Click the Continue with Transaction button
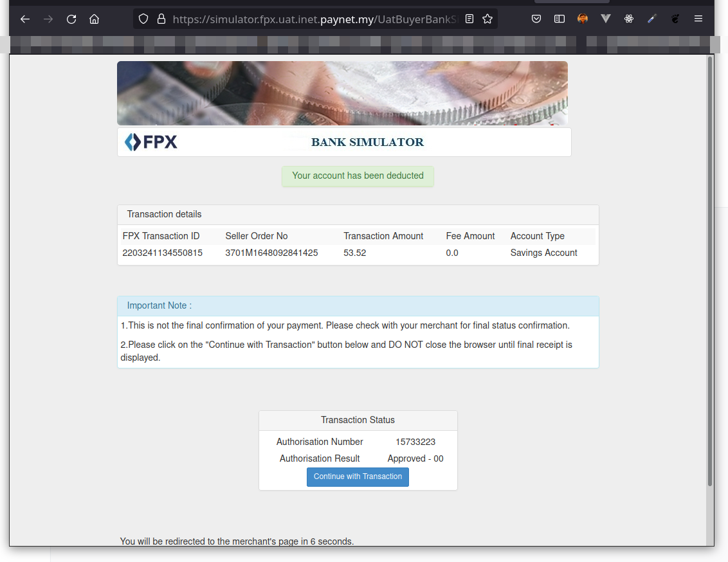This screenshot has width=728, height=562. tap(358, 477)
